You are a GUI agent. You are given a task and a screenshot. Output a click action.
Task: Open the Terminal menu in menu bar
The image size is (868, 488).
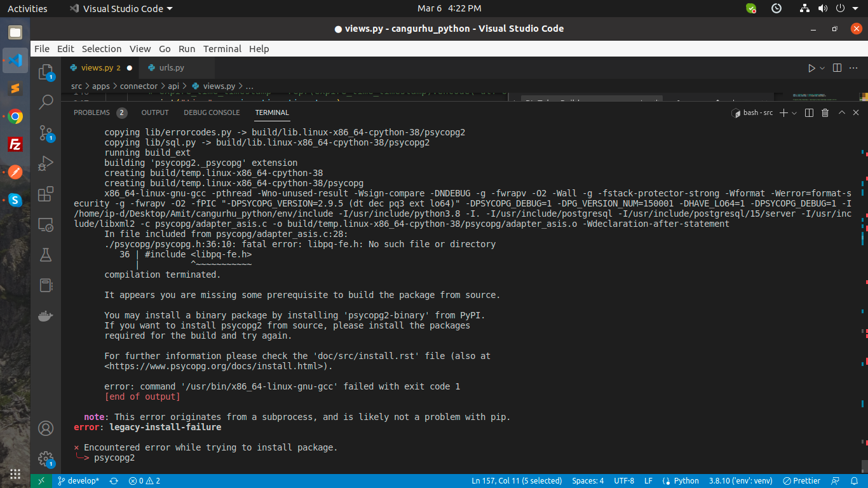[x=222, y=49]
